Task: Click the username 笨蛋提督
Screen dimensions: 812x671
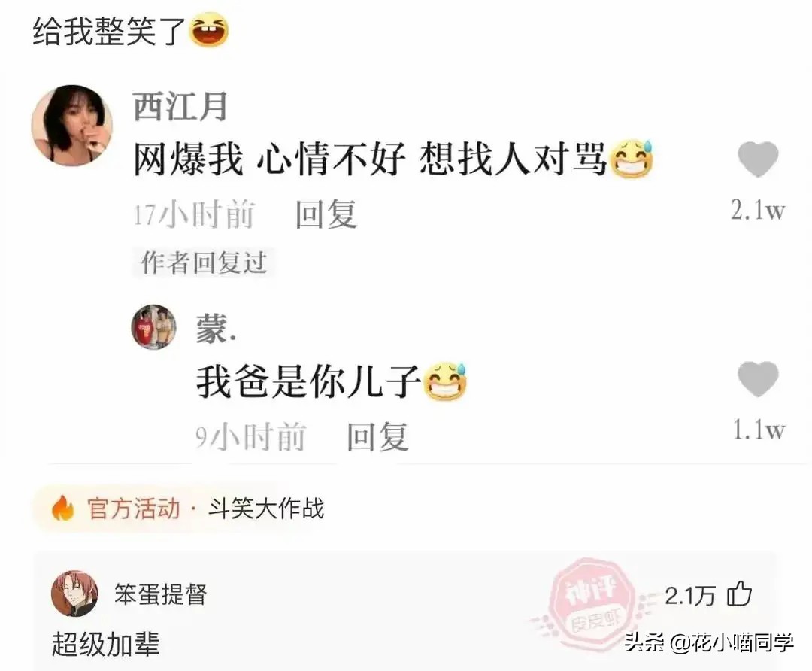Action: (161, 594)
